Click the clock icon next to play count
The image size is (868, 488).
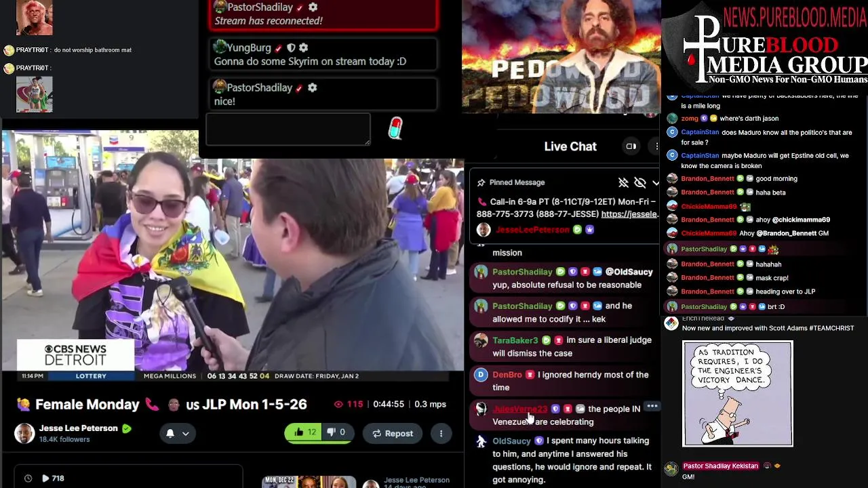[28, 479]
